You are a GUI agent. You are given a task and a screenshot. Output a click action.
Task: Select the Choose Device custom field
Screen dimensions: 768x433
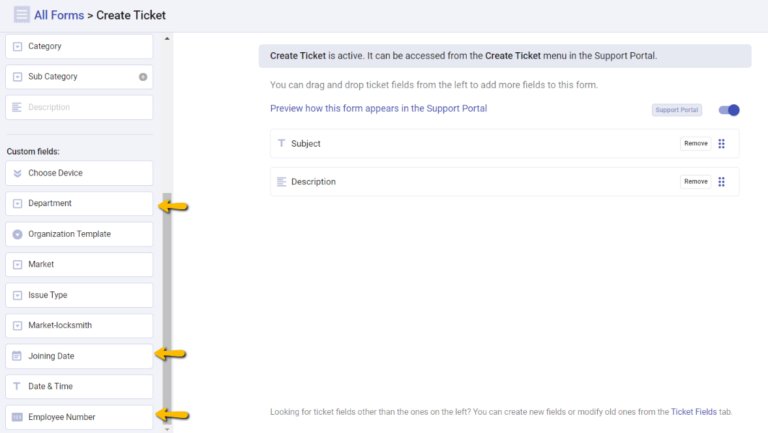[79, 173]
